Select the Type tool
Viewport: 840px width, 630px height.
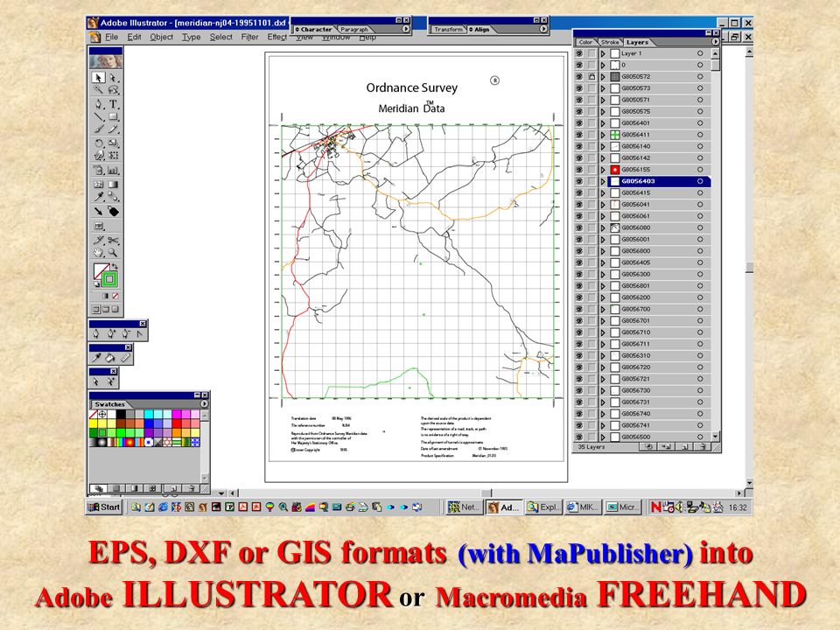point(113,104)
